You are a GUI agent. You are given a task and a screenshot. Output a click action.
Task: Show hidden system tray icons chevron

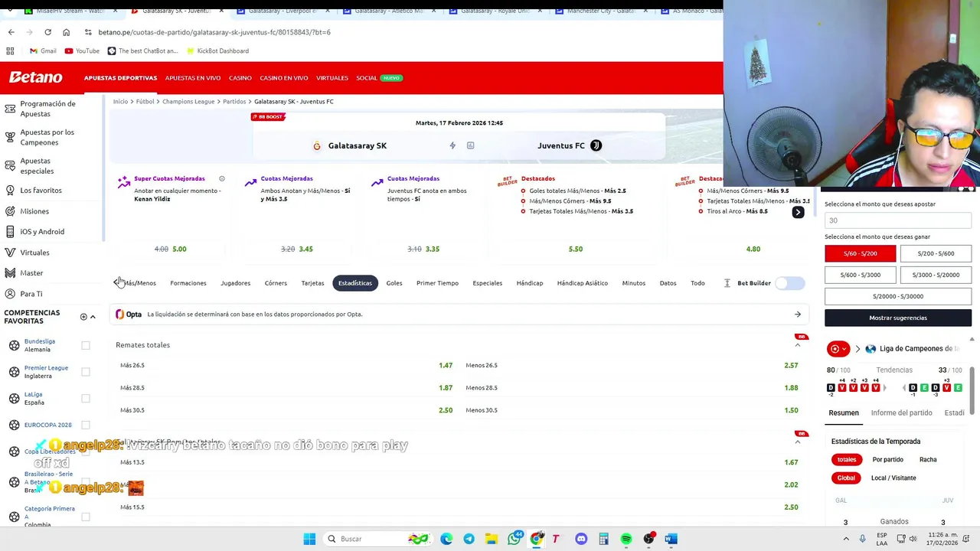pos(846,539)
